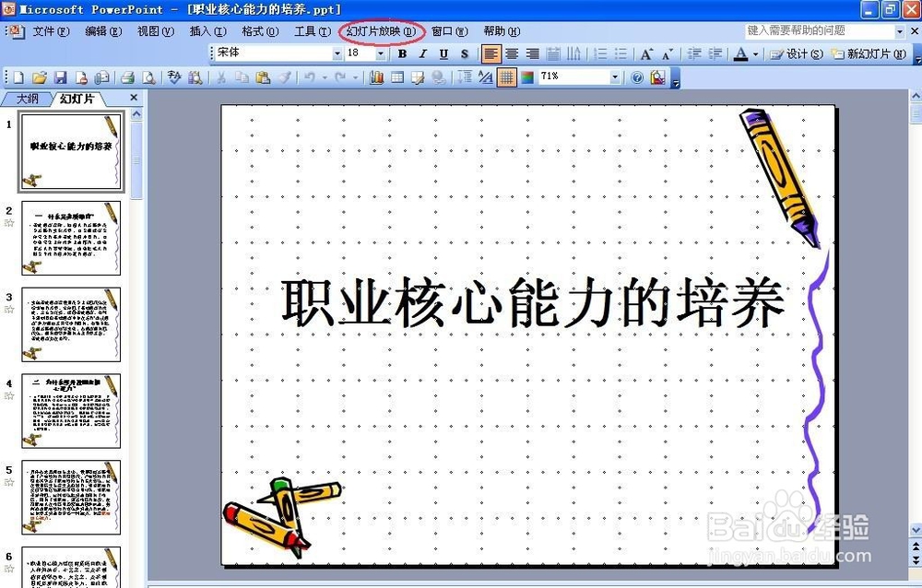Open the 编辑(E) menu
The height and width of the screenshot is (588, 922).
click(x=103, y=31)
